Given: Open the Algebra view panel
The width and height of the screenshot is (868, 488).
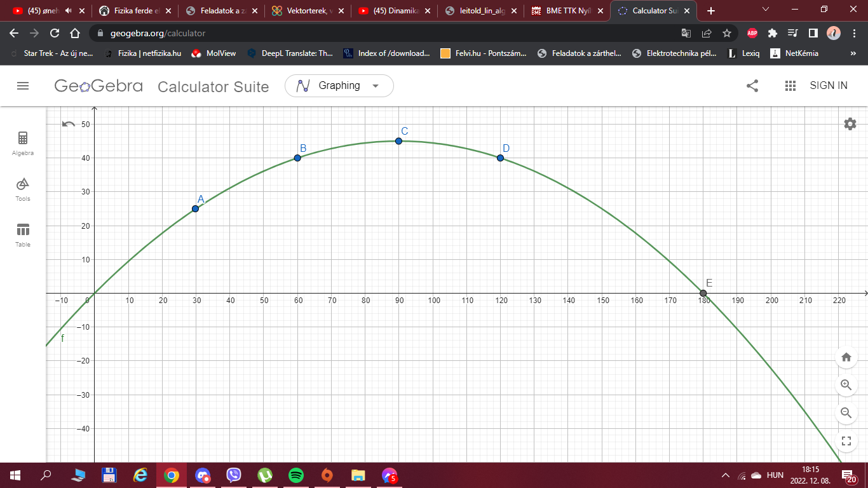Looking at the screenshot, I should click(x=23, y=142).
